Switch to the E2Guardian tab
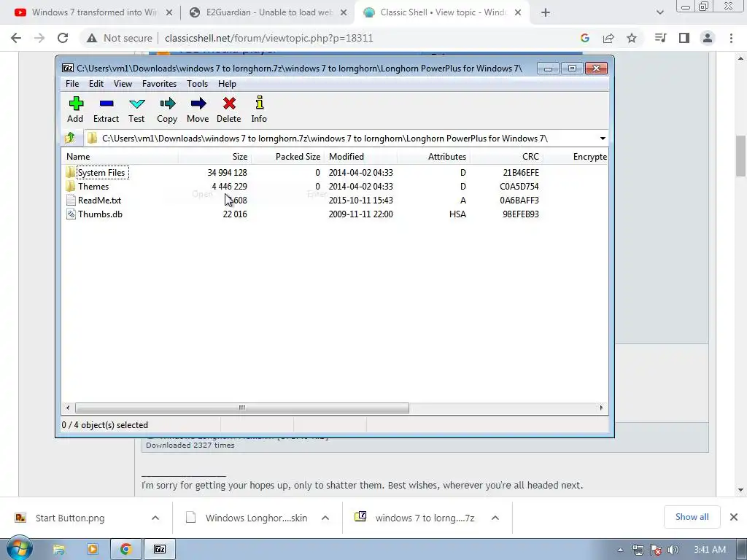 (267, 12)
